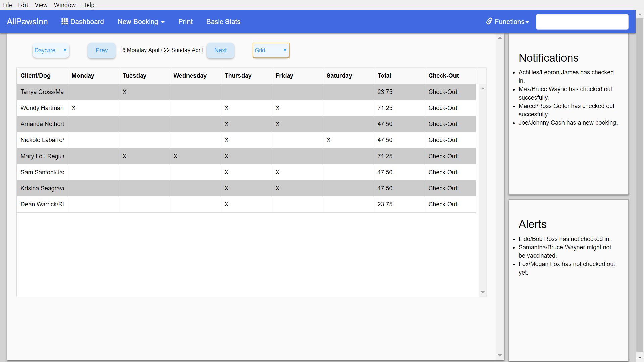
Task: Click the Functions link icon
Action: click(489, 21)
